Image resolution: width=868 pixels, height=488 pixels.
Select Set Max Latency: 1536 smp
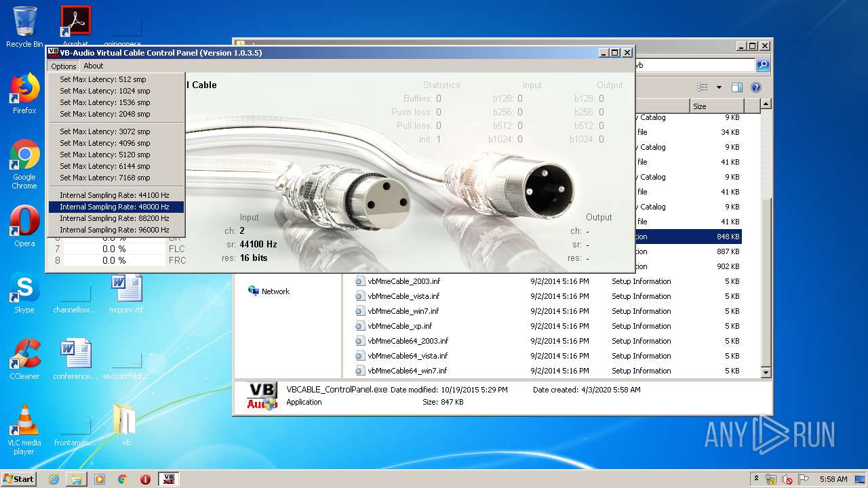tap(116, 102)
